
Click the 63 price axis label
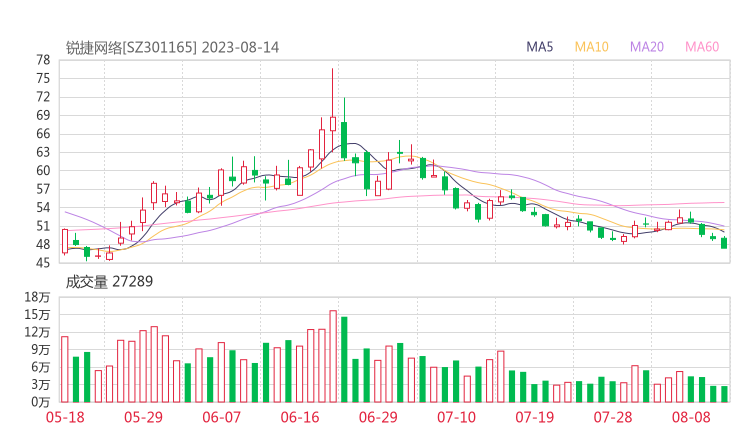pos(43,152)
